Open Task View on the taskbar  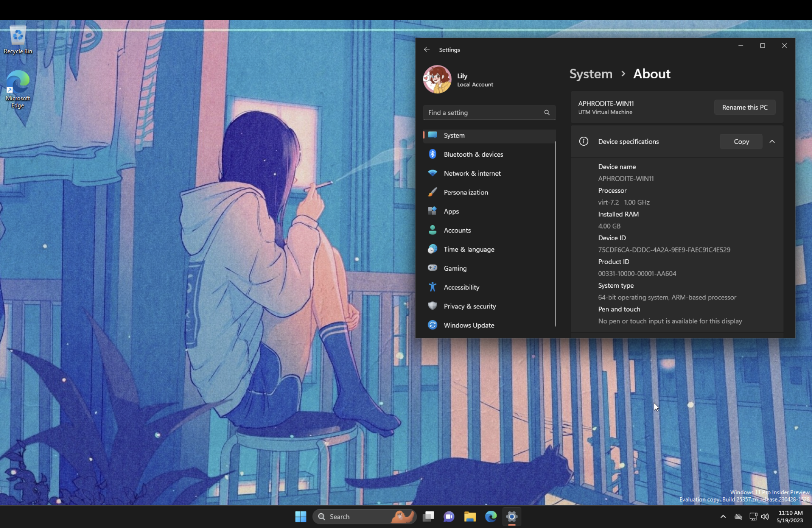[428, 517]
